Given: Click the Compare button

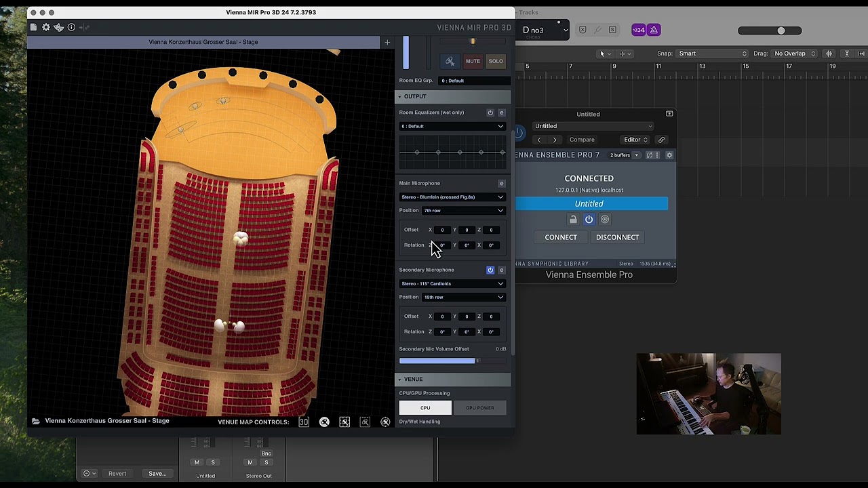Looking at the screenshot, I should [582, 140].
